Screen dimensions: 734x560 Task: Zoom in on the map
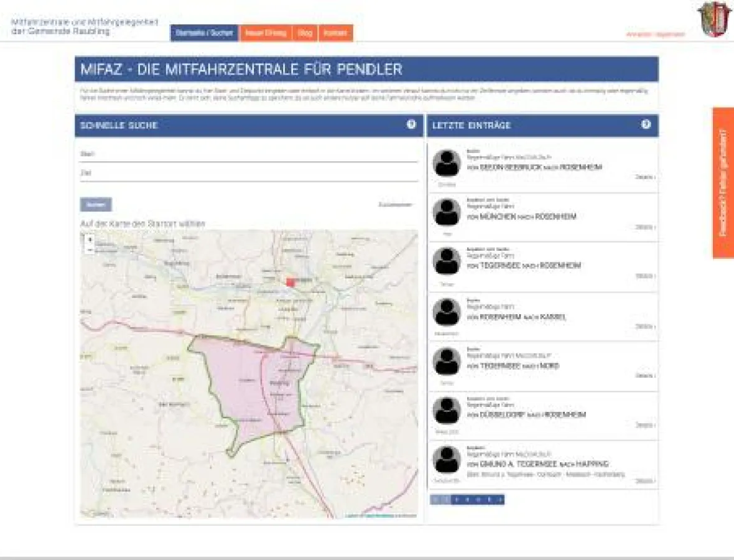coord(90,239)
